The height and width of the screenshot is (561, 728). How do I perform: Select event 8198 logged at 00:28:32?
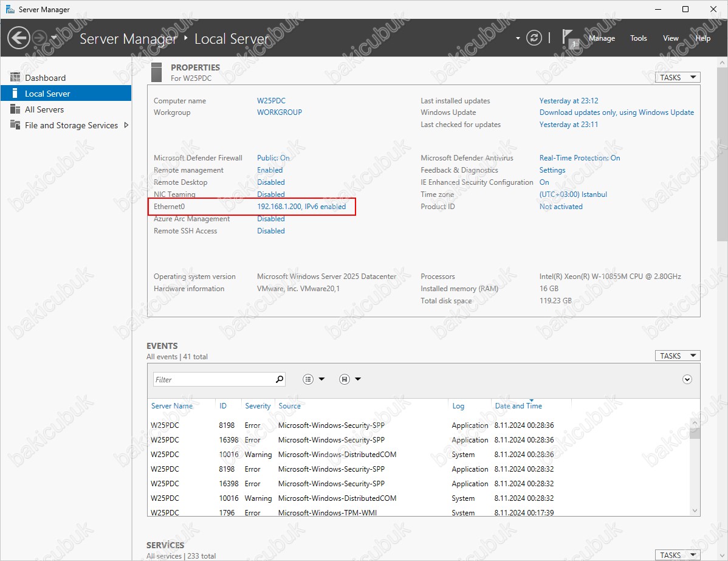[x=418, y=469]
